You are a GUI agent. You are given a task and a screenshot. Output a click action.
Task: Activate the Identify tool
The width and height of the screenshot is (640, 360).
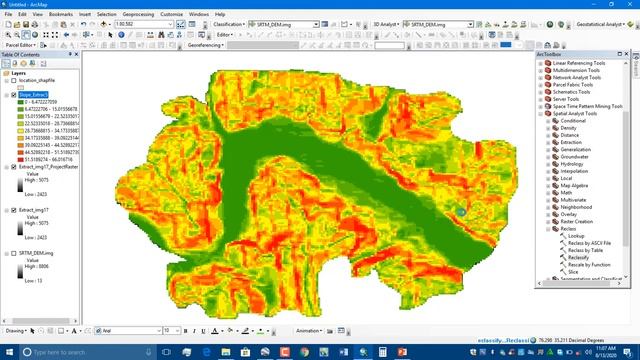[x=121, y=35]
